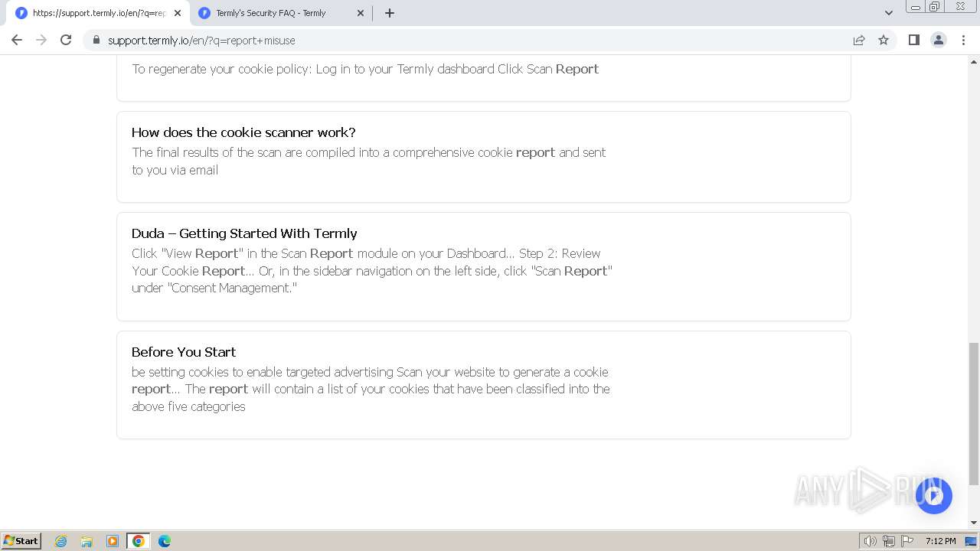Screen dimensions: 980x551
Task: Open media player from taskbar
Action: point(113,541)
